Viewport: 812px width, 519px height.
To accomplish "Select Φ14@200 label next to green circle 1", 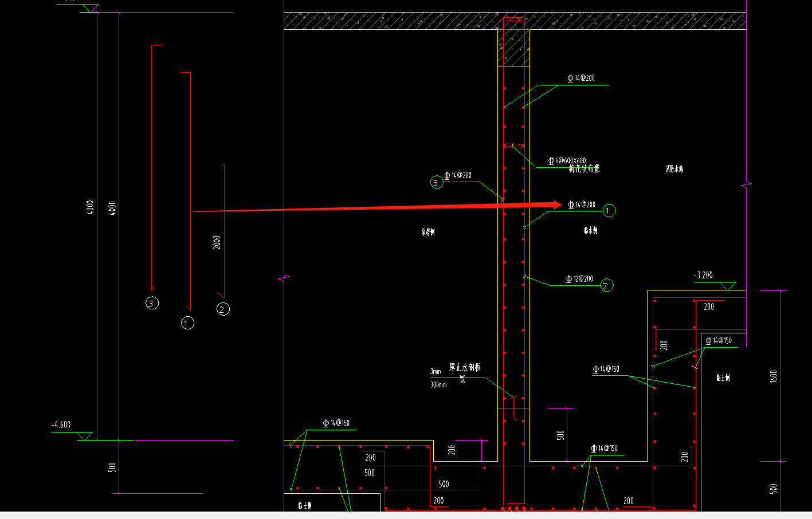I will [582, 205].
